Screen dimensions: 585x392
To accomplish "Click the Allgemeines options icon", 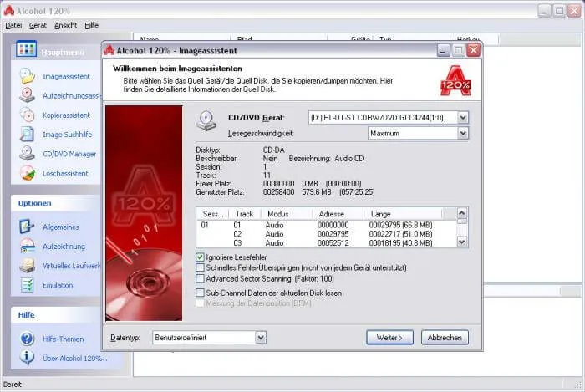I will click(28, 227).
